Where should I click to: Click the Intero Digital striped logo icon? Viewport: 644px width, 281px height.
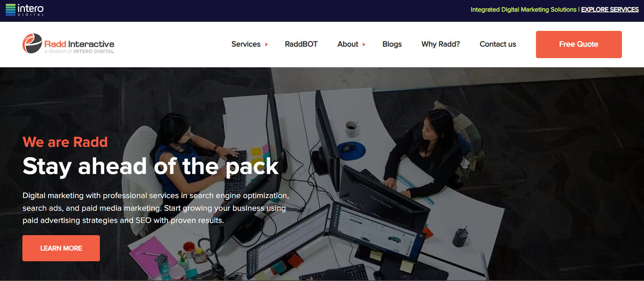click(x=10, y=10)
